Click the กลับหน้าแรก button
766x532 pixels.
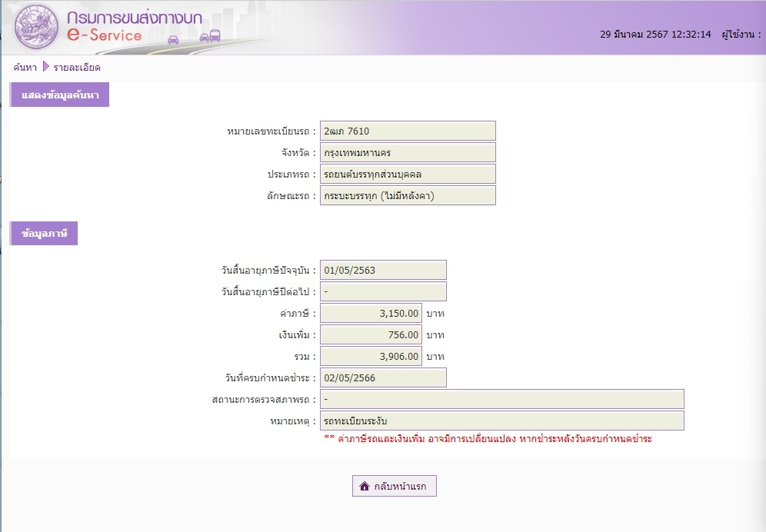[x=395, y=486]
